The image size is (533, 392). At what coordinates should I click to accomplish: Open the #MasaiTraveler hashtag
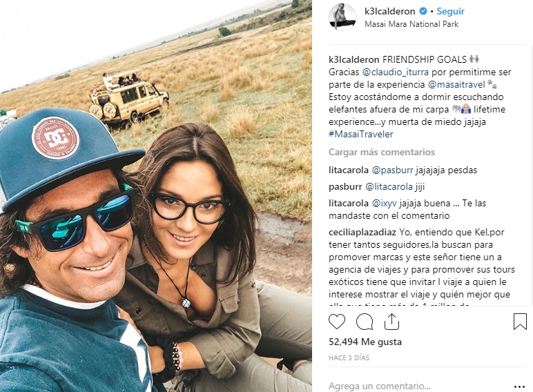[x=360, y=134]
